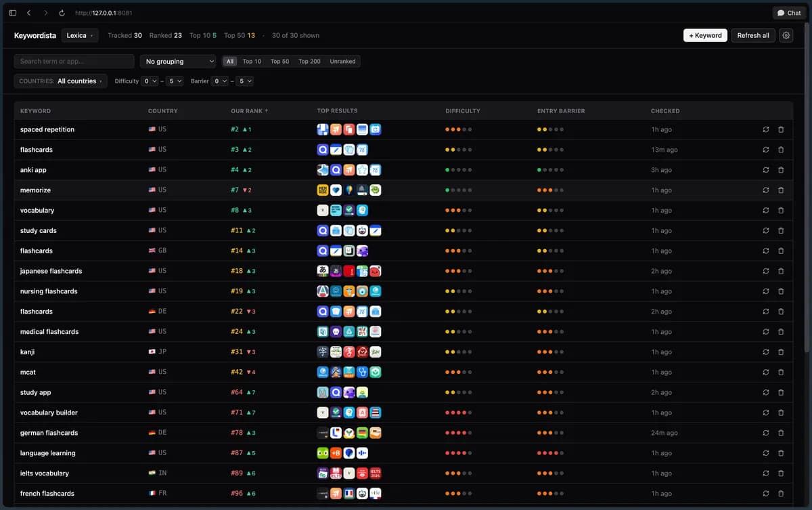Delete the 'study app' keyword
Screen dimensions: 812x510
(x=781, y=393)
